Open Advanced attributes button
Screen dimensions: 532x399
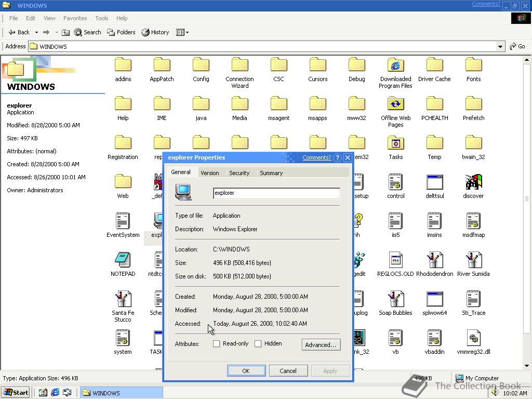point(321,345)
